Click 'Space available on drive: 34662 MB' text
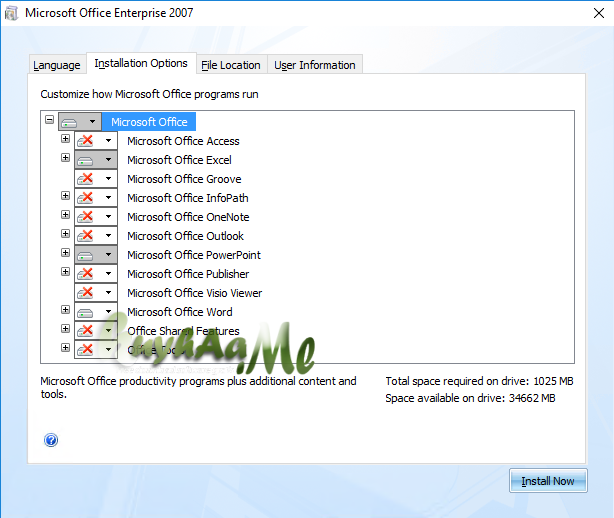Image resolution: width=614 pixels, height=518 pixels. pos(470,398)
